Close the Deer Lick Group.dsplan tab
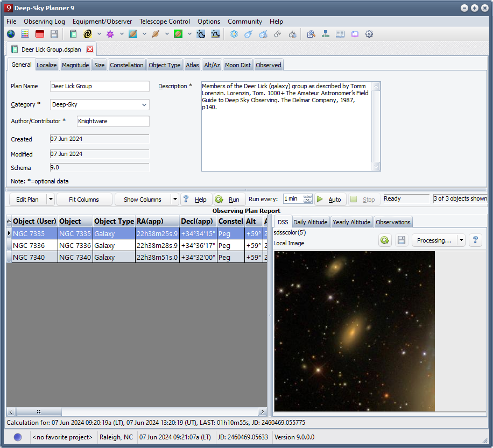This screenshot has height=448, width=493. point(90,49)
